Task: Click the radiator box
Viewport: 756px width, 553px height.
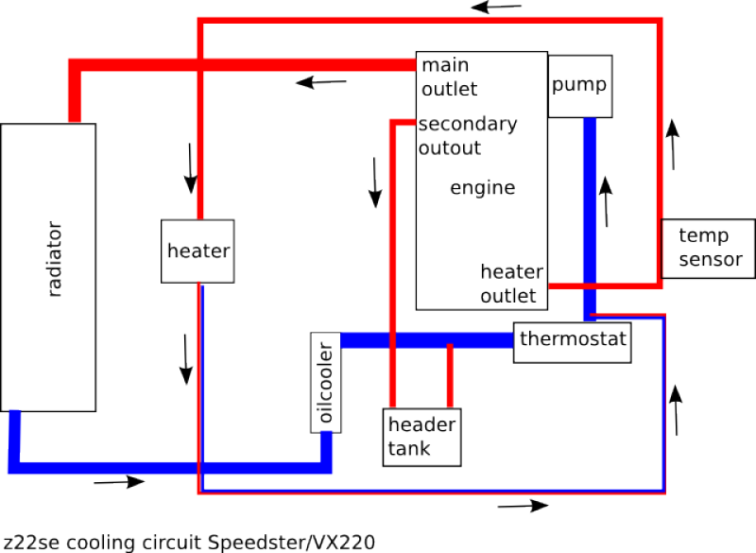Action: tap(48, 268)
